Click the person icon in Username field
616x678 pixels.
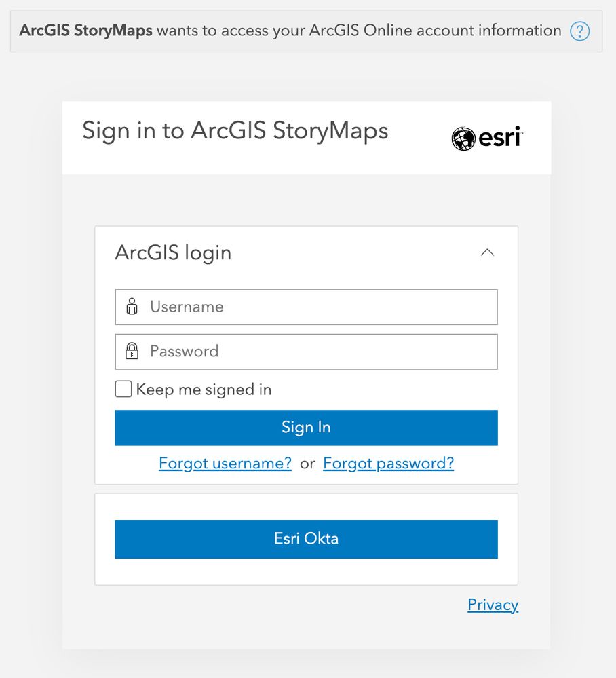pyautogui.click(x=132, y=307)
